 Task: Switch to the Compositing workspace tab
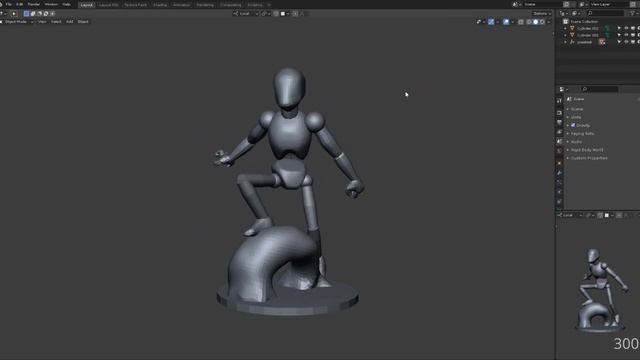coord(231,5)
